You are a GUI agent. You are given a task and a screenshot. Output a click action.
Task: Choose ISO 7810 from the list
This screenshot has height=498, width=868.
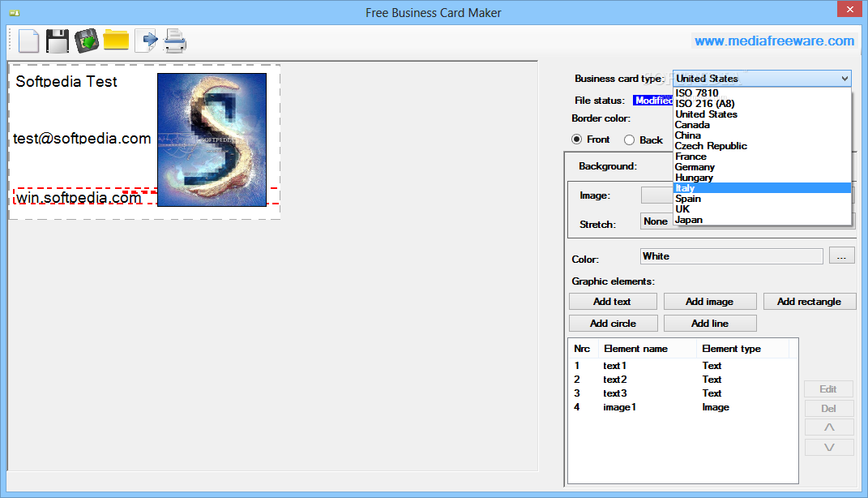coord(763,93)
